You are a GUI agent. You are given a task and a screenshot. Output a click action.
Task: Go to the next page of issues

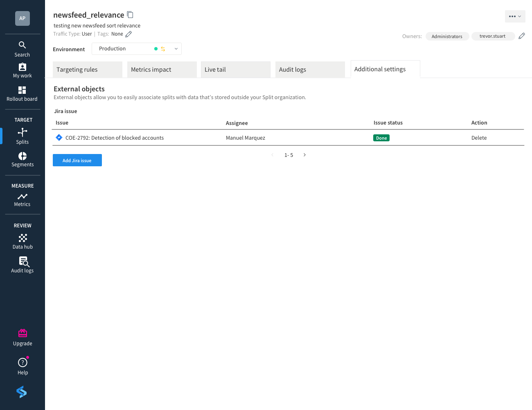pos(304,155)
